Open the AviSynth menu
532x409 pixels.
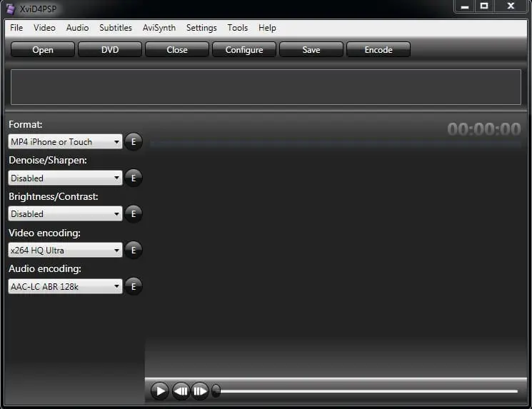click(x=159, y=28)
